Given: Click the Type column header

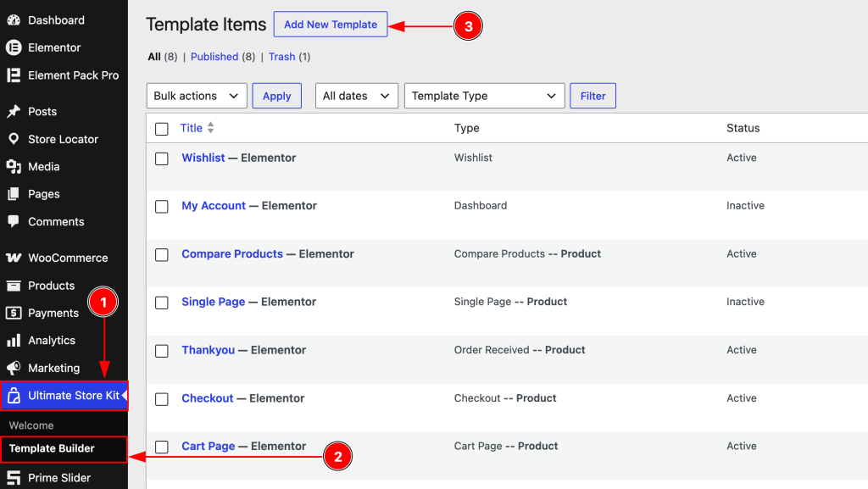Looking at the screenshot, I should (x=467, y=128).
